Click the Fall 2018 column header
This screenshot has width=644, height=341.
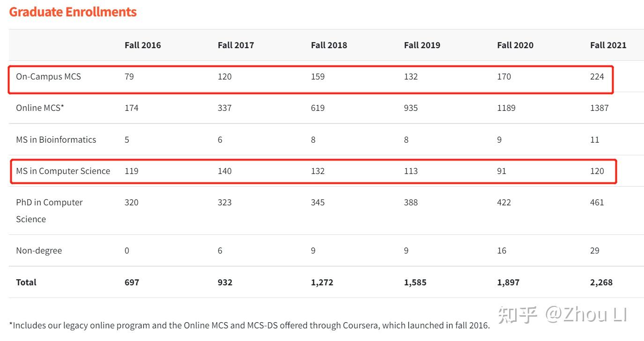(329, 45)
